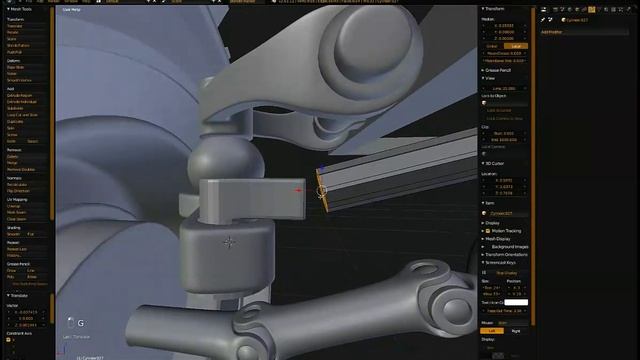Click Repeat Last in History
Viewport: 640px width, 360px height.
click(x=27, y=249)
